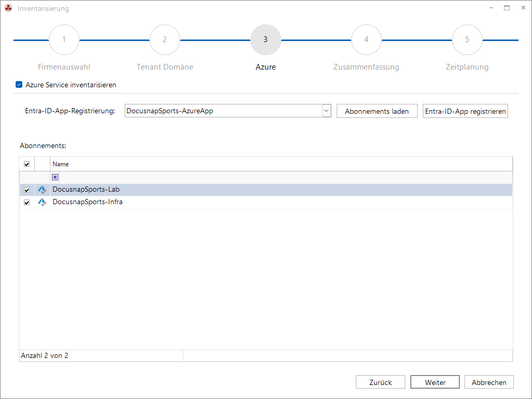Close the Inventarisierung window
This screenshot has height=399, width=532.
coord(523,8)
